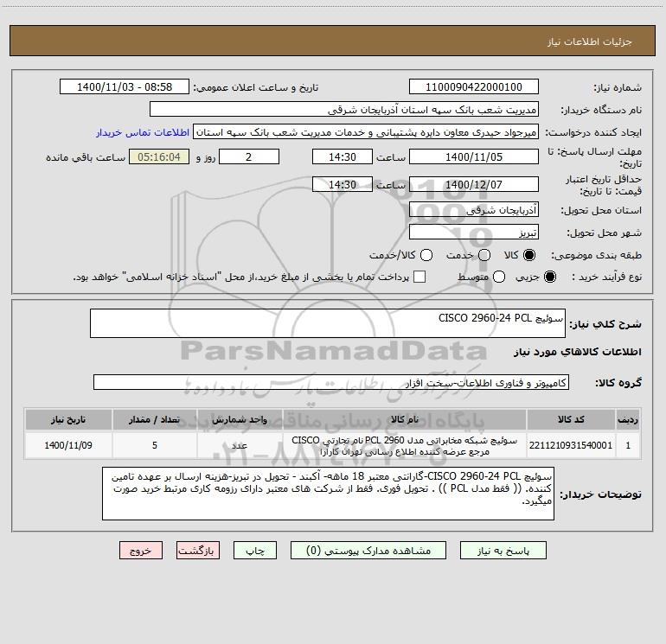Click the response deadline time field 14:30
The width and height of the screenshot is (666, 644).
pyautogui.click(x=343, y=156)
